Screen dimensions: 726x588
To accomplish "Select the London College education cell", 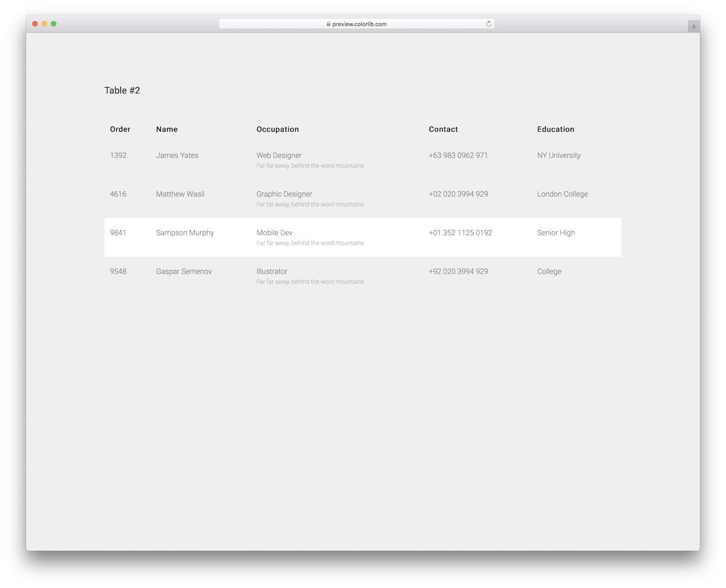I will point(562,194).
